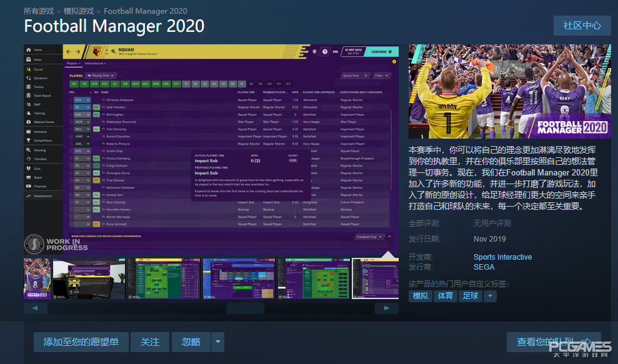Click the yellow notification dot below Continue

(394, 61)
